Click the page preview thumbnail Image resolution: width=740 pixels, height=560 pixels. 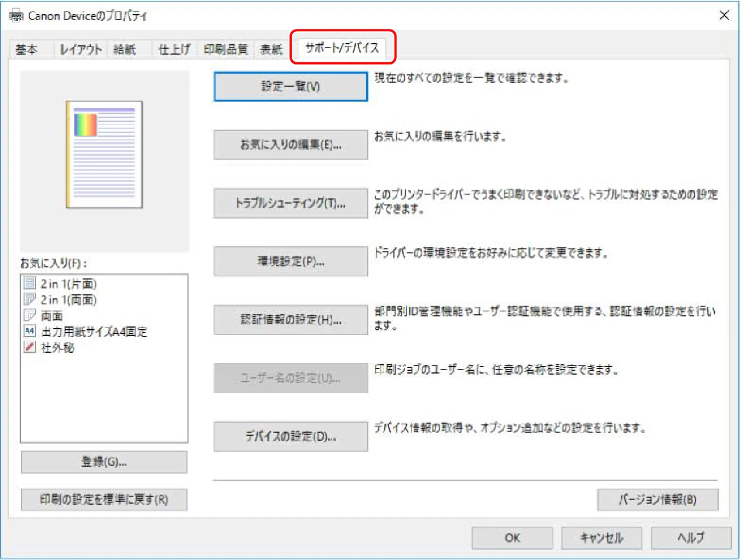pyautogui.click(x=104, y=154)
